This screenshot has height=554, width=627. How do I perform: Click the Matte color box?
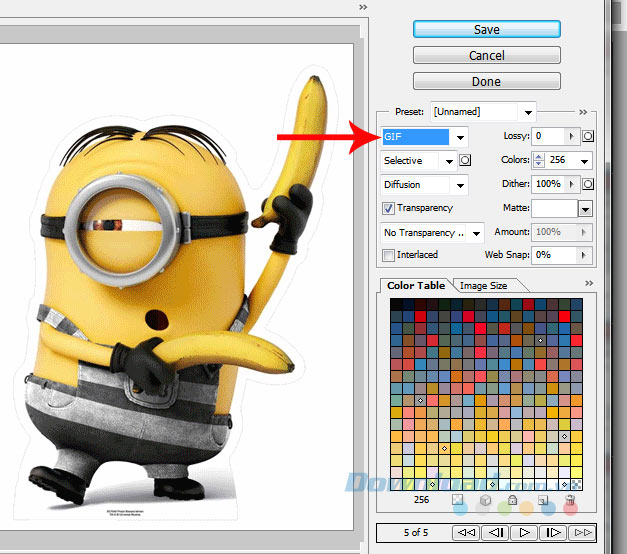click(x=555, y=209)
